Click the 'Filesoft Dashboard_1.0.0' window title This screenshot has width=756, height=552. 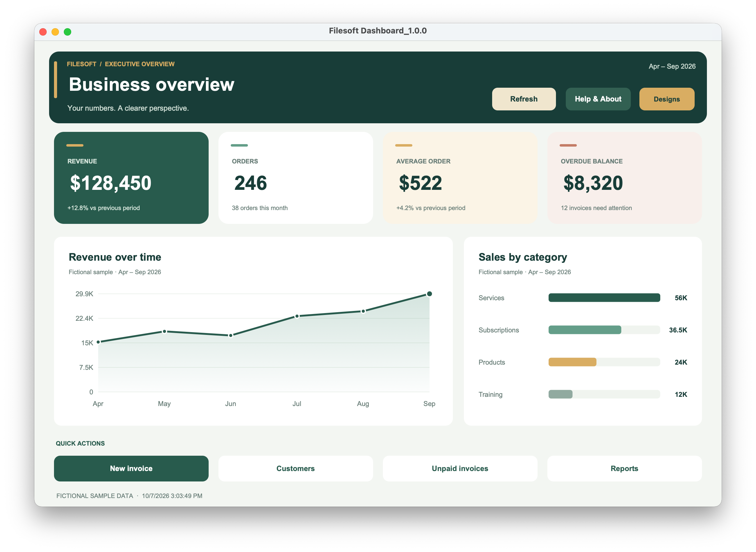pos(378,31)
